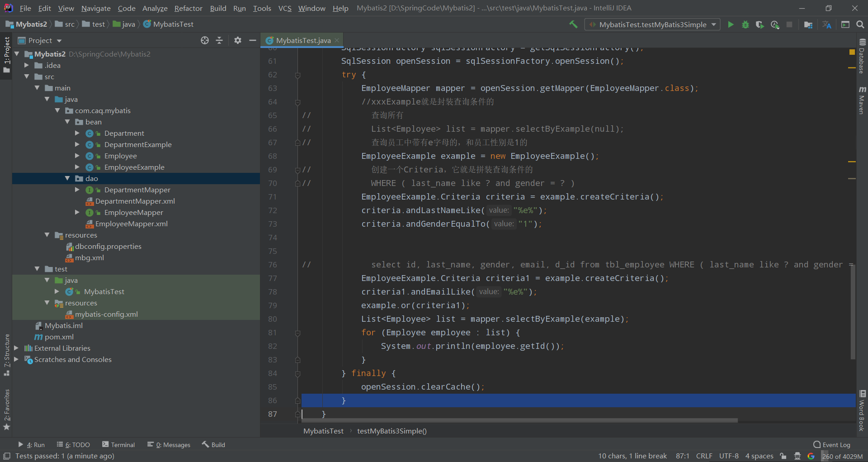
Task: Click line number 80 in the gutter
Action: [272, 319]
